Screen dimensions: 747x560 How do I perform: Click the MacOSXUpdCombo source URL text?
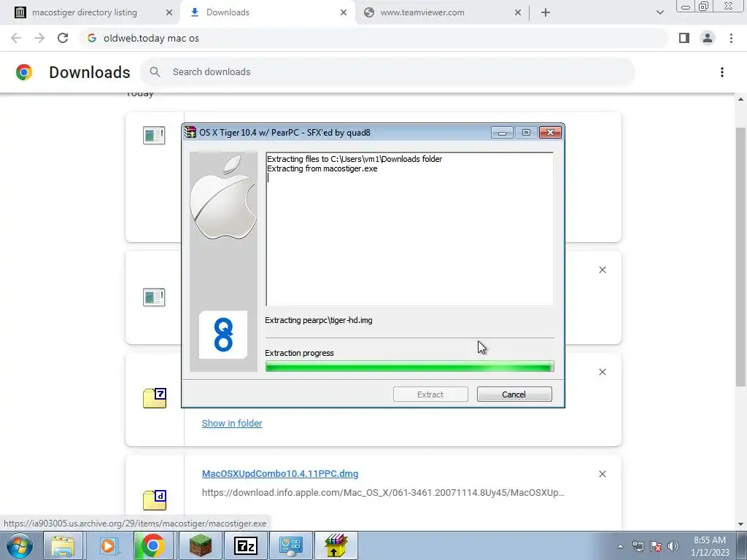pyautogui.click(x=383, y=493)
